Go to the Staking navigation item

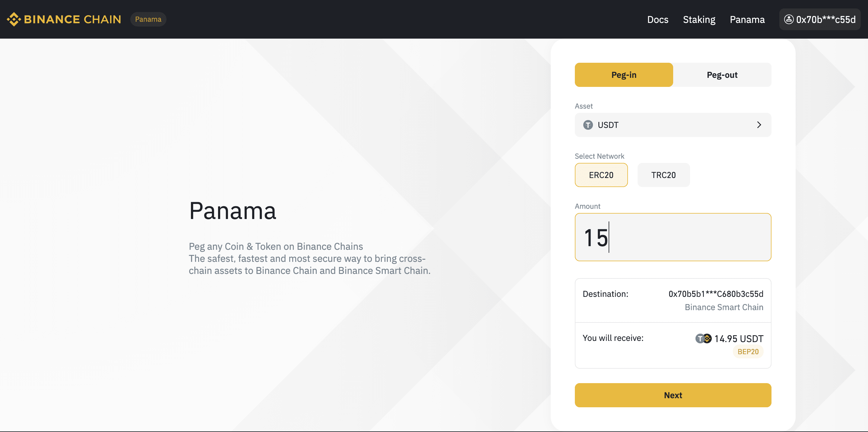tap(699, 20)
